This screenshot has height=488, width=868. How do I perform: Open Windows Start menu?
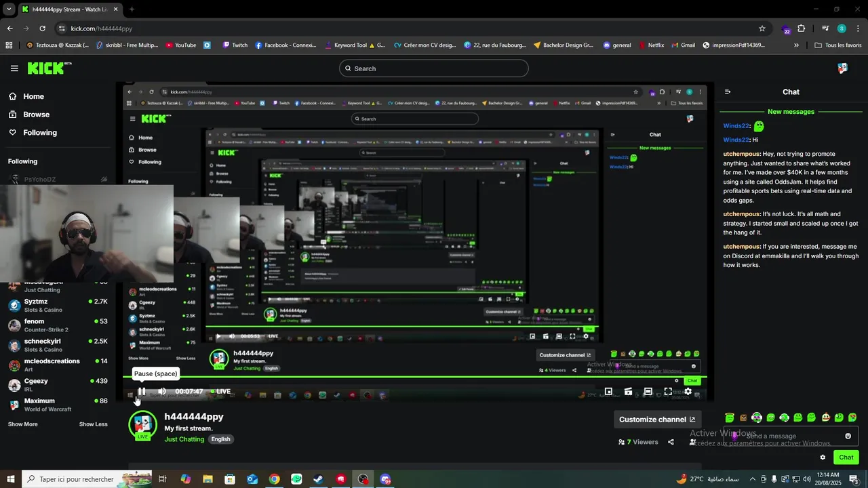(10, 479)
